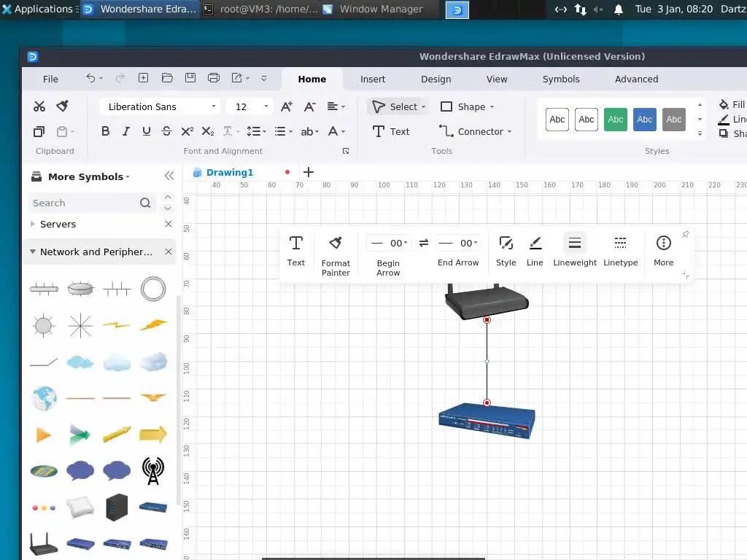Decrease font size with A- icon
Image resolution: width=747 pixels, height=560 pixels.
(x=309, y=106)
